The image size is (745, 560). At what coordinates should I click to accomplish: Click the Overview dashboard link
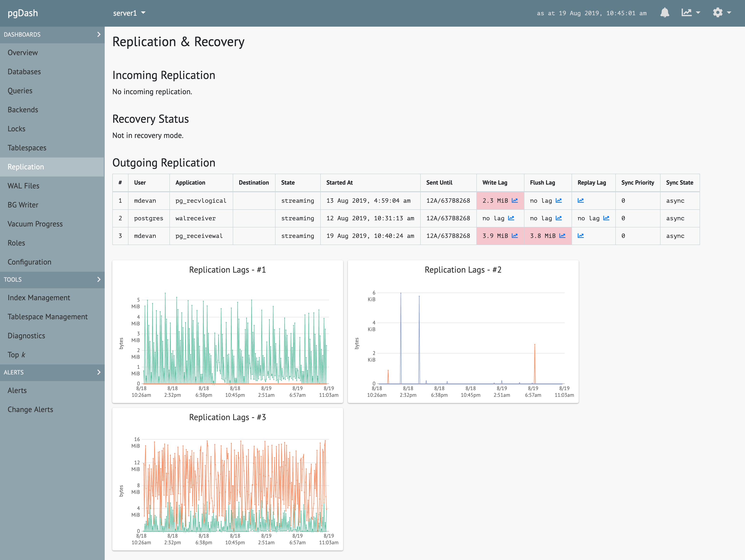tap(22, 52)
